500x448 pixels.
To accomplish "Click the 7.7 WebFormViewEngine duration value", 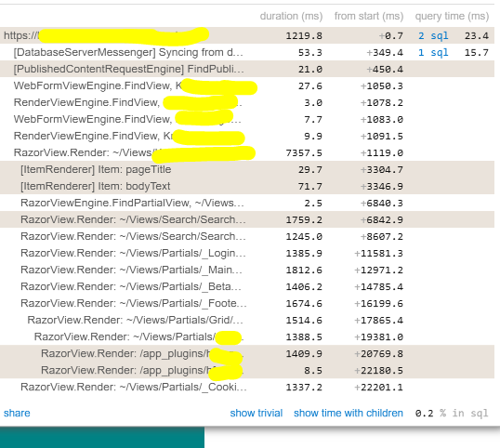I will click(x=313, y=119).
